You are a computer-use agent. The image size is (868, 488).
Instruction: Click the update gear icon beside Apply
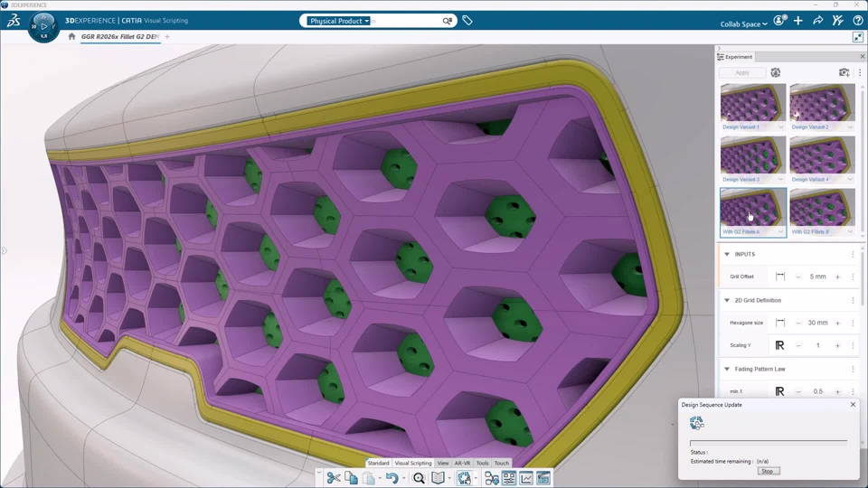(776, 72)
